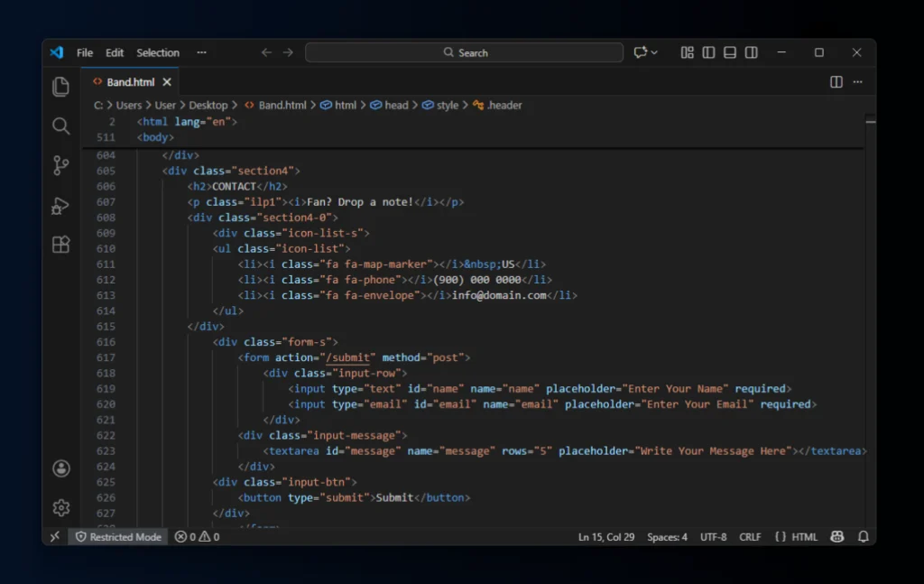Viewport: 924px width, 584px height.
Task: Open the Copilot chat dropdown arrow
Action: pyautogui.click(x=654, y=52)
